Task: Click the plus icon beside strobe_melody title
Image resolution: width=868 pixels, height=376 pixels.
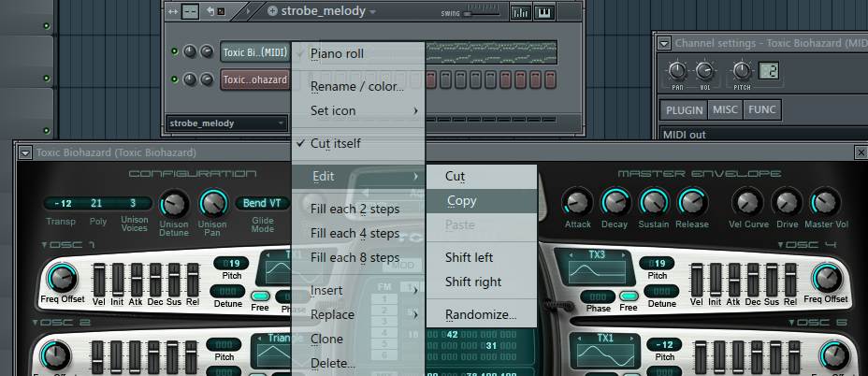Action: pyautogui.click(x=272, y=11)
